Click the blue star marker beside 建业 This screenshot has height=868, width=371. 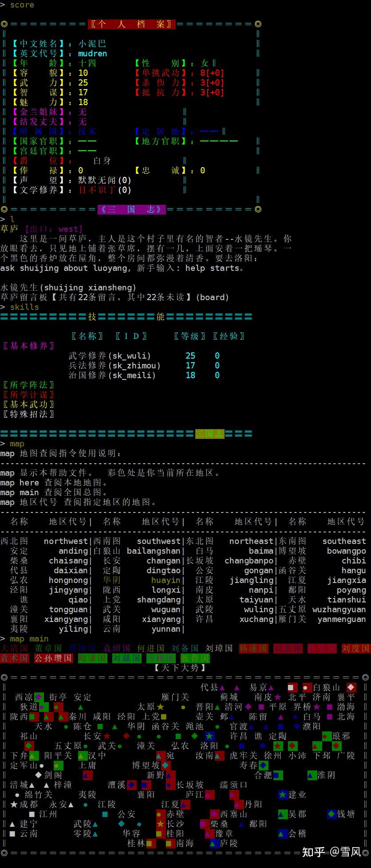[283, 794]
